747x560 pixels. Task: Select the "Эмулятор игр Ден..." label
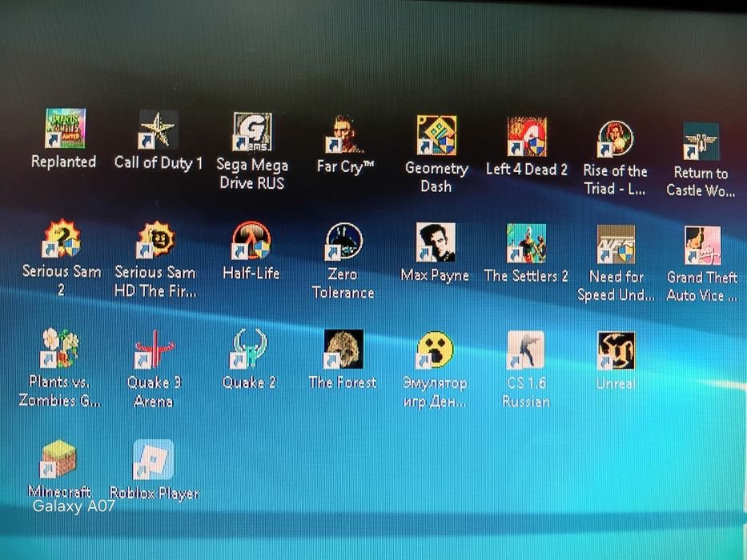coord(435,392)
